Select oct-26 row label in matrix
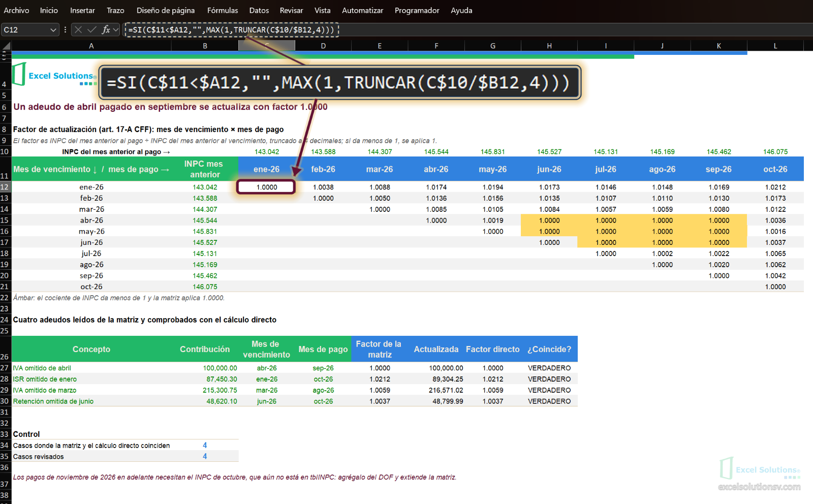The image size is (813, 504). click(x=91, y=287)
